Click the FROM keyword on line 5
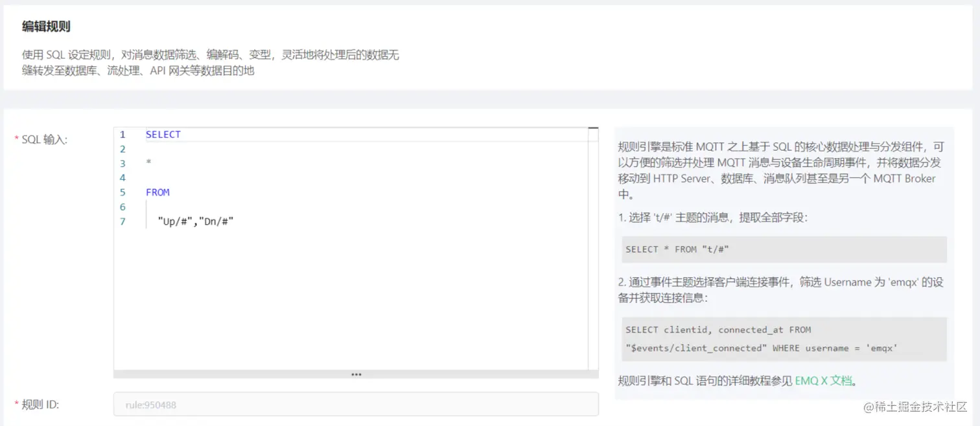Viewport: 980px width, 426px height. coord(157,192)
